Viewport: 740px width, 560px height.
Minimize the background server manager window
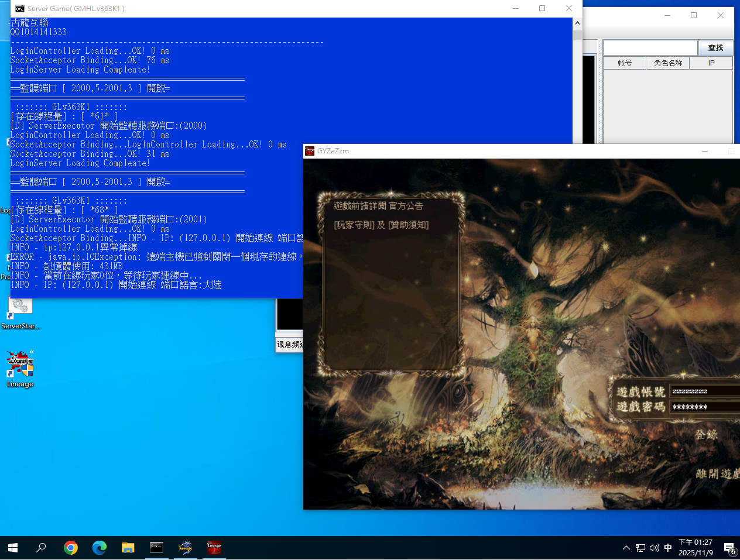pyautogui.click(x=667, y=15)
